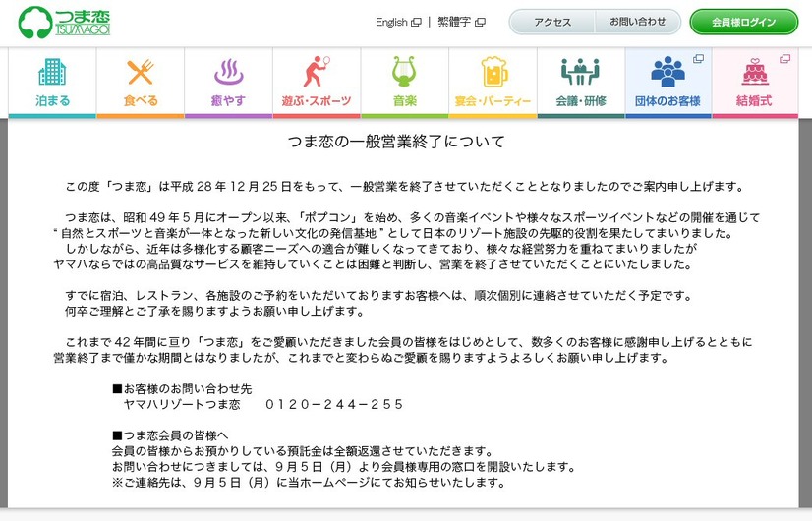Open the 宴会・パーティー menu label
The height and width of the screenshot is (521, 812).
click(493, 101)
